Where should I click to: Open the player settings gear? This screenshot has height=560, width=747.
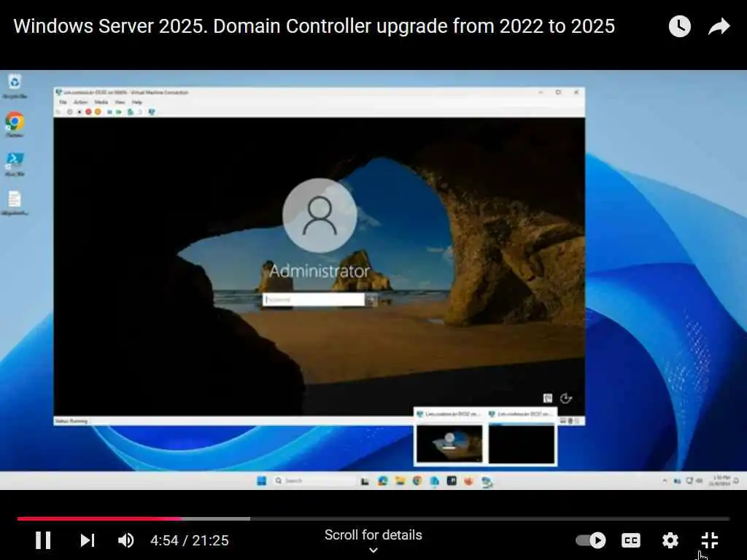coord(670,540)
